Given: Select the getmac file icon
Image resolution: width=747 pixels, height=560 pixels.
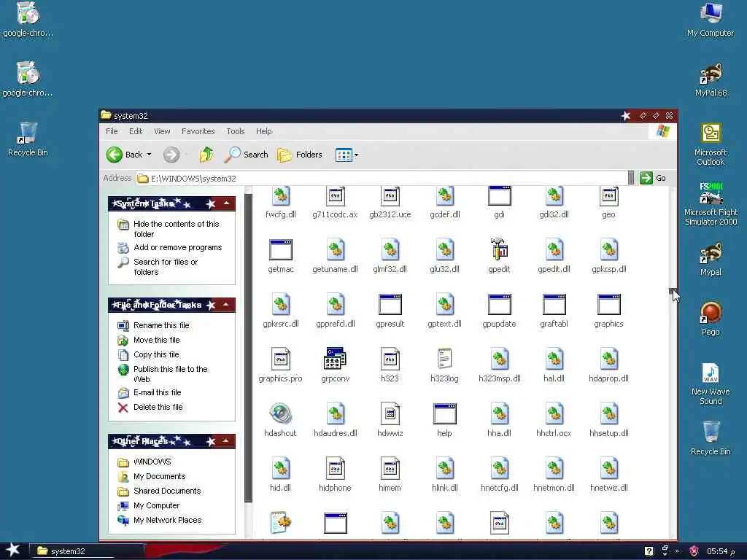Looking at the screenshot, I should point(281,249).
